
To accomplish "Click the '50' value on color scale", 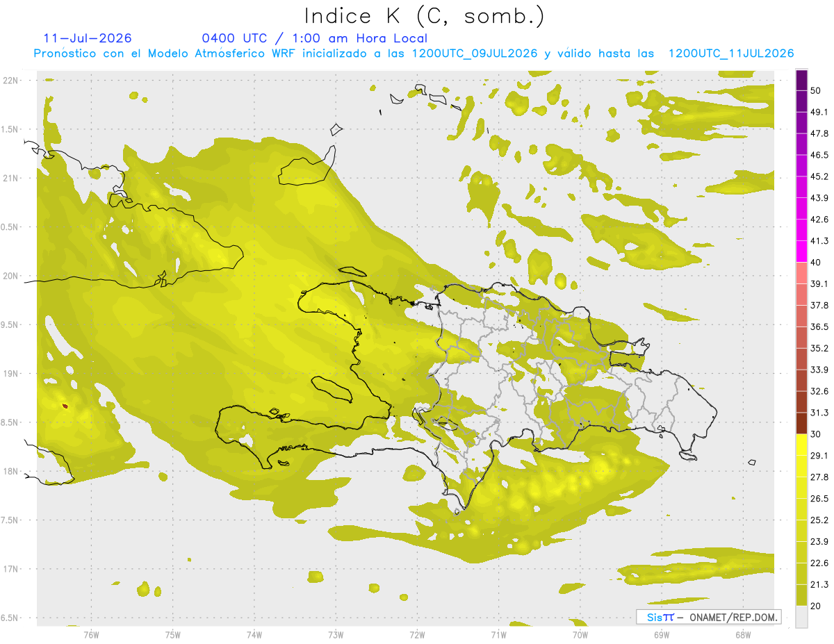I will click(816, 90).
